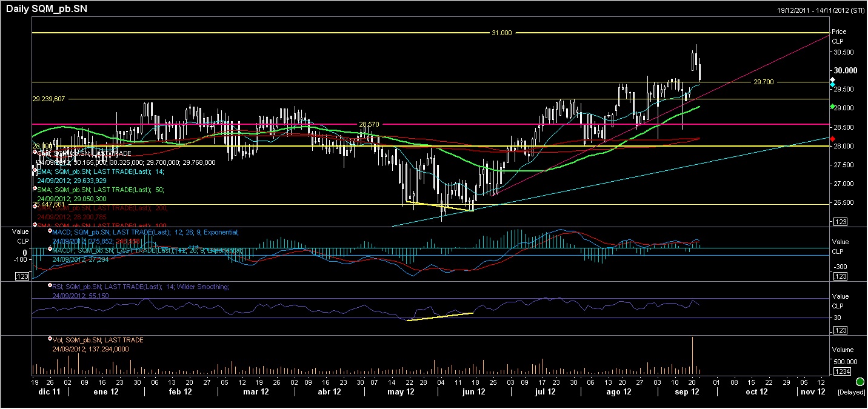
Task: Click the MACD 12; 26; 9 Exponential legend text
Action: click(145, 231)
